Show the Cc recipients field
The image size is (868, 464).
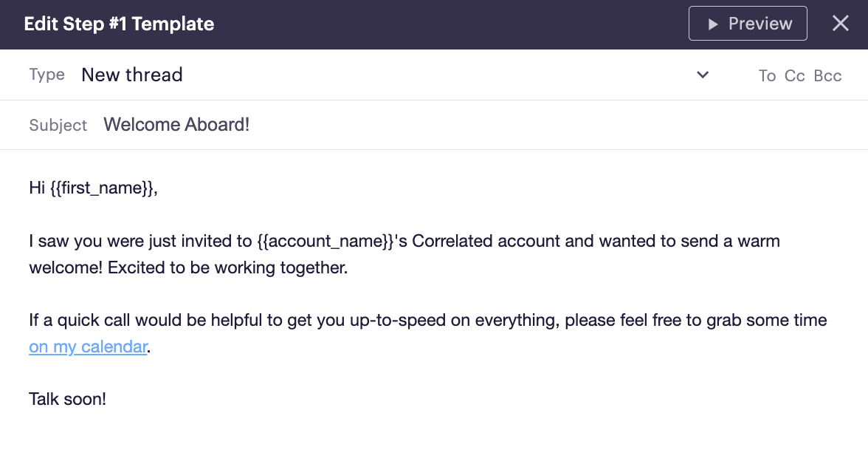point(794,75)
